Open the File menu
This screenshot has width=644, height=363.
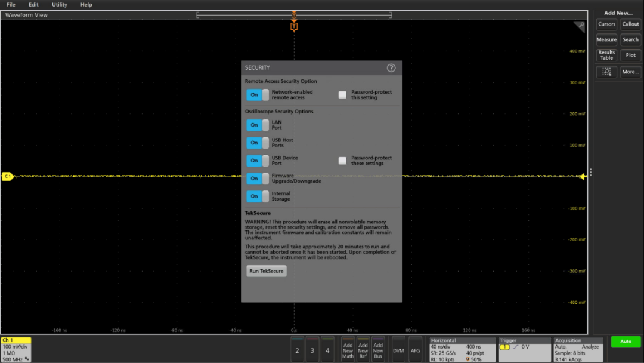11,5
